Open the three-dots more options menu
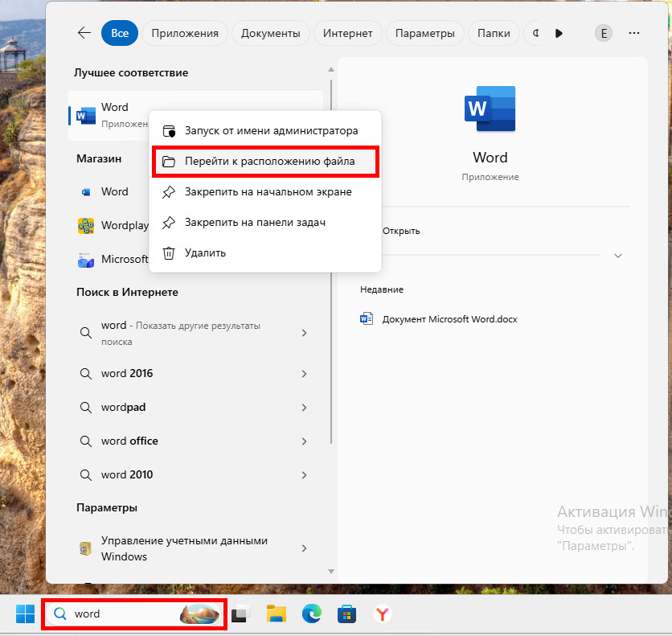672x636 pixels. tap(634, 33)
